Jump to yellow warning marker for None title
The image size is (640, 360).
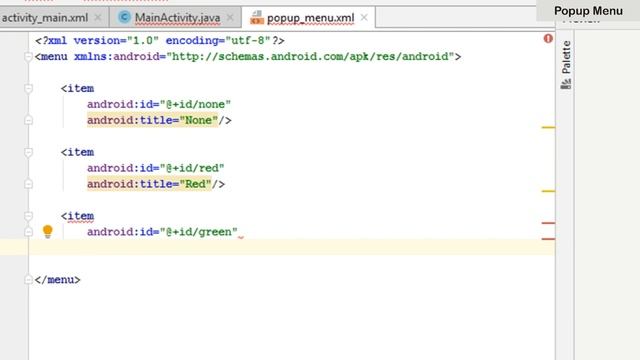(x=548, y=127)
